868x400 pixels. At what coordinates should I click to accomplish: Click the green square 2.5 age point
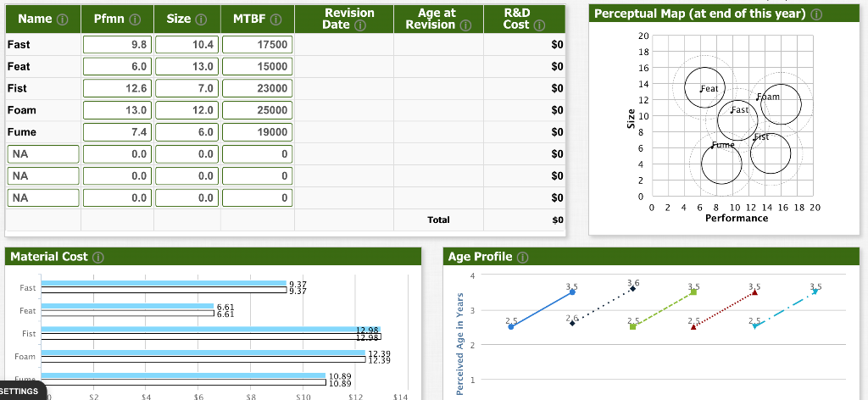[632, 327]
